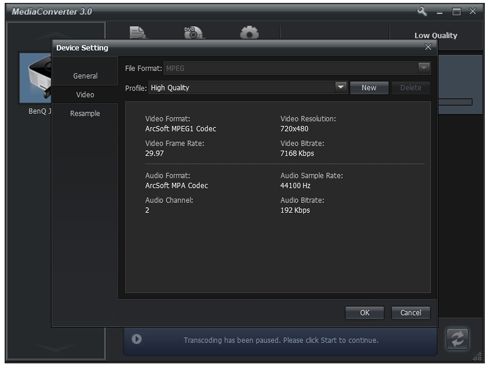Screen dimensions: 490x368
Task: Close the Device Setting dialog
Action: [428, 47]
